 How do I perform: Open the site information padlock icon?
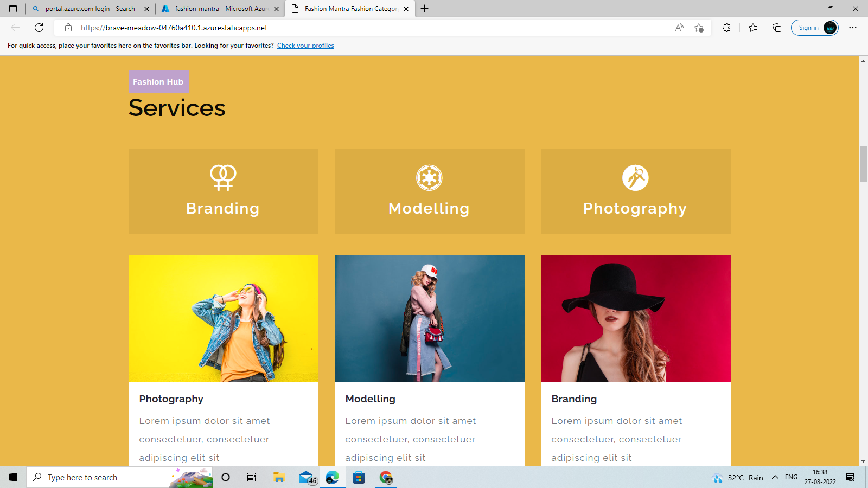pos(68,28)
